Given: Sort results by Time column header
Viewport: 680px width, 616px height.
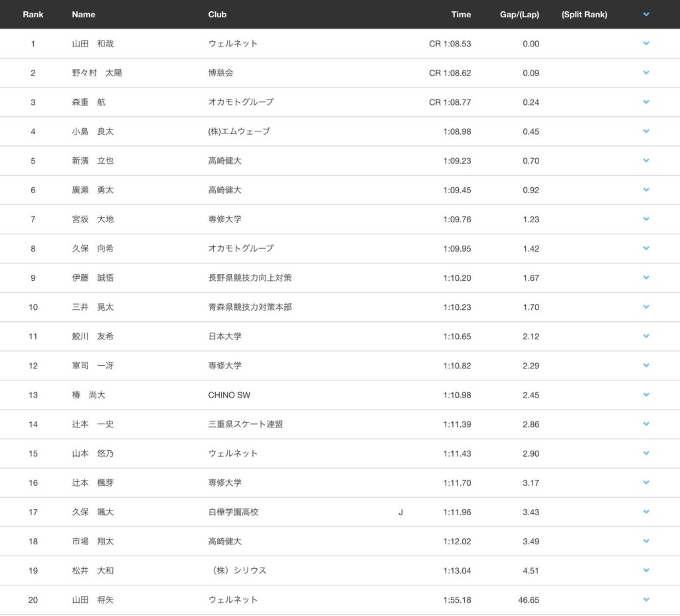Looking at the screenshot, I should coord(461,15).
